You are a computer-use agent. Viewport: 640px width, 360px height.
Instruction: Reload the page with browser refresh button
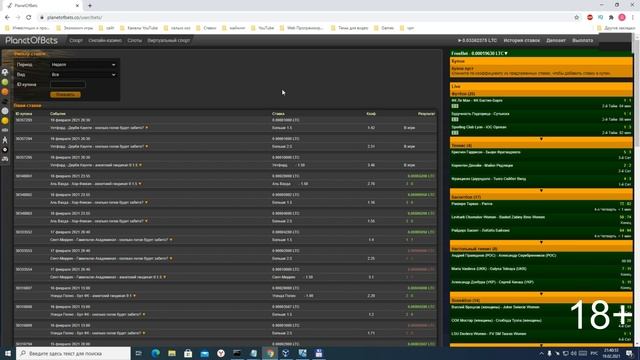click(29, 18)
